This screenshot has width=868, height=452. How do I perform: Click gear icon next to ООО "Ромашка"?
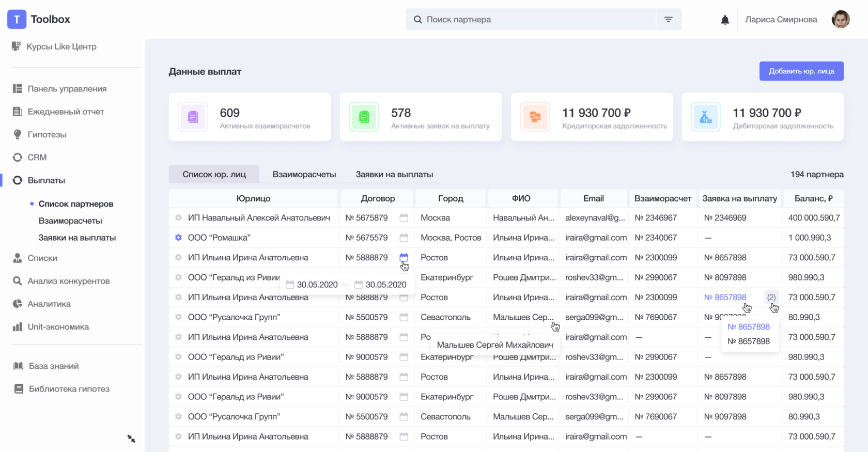coord(178,238)
